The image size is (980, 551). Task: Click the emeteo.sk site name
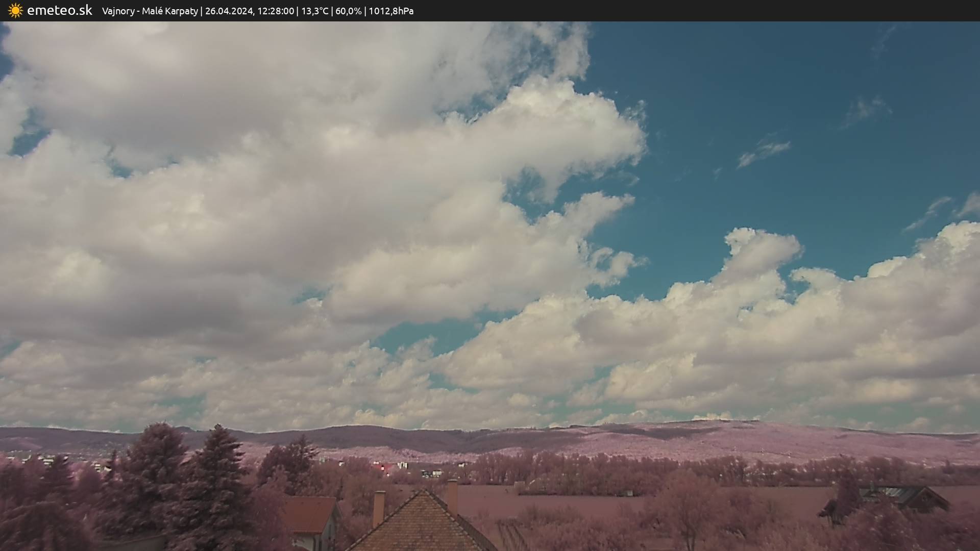pyautogui.click(x=60, y=10)
